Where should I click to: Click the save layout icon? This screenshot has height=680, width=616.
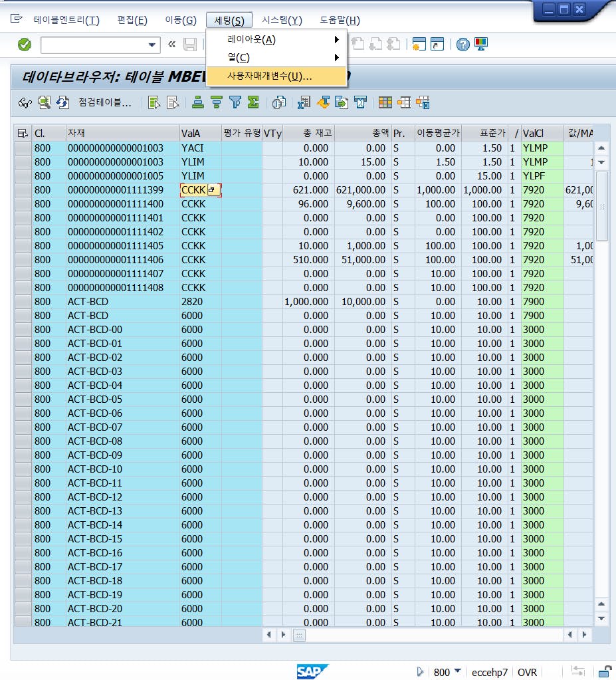(423, 103)
